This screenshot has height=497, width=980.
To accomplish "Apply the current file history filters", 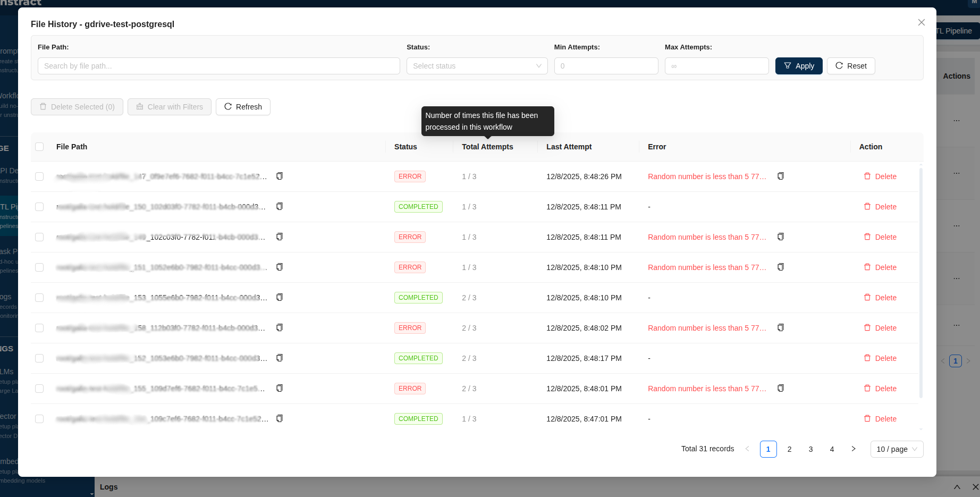I will pyautogui.click(x=799, y=66).
